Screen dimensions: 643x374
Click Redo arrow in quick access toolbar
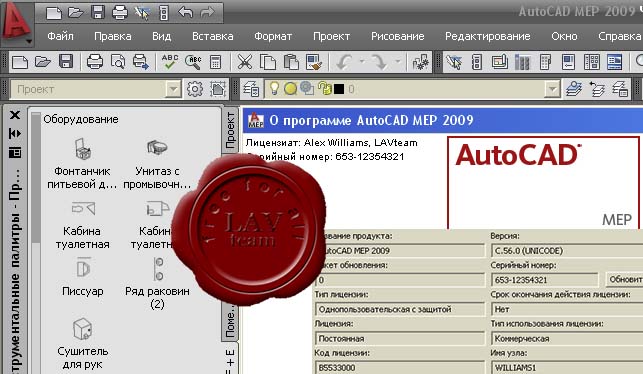[208, 13]
